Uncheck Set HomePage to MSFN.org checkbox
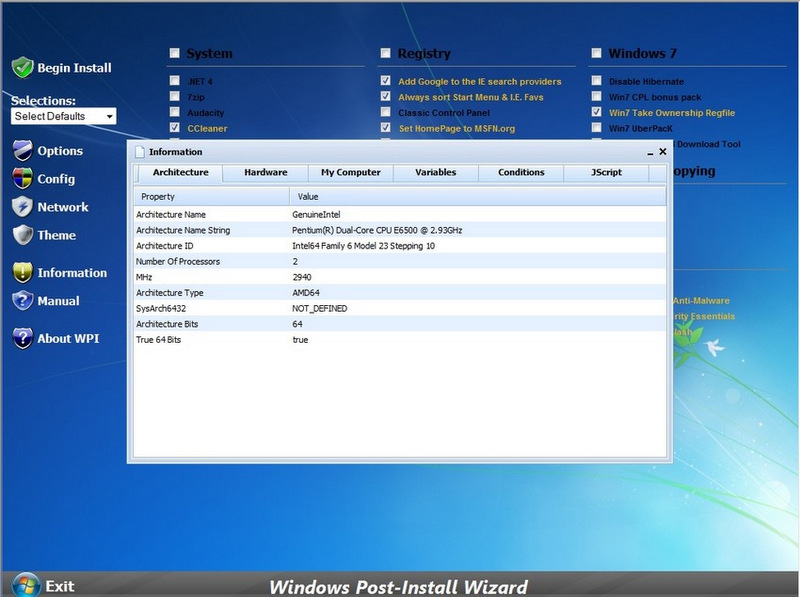The height and width of the screenshot is (597, 800). tap(386, 128)
